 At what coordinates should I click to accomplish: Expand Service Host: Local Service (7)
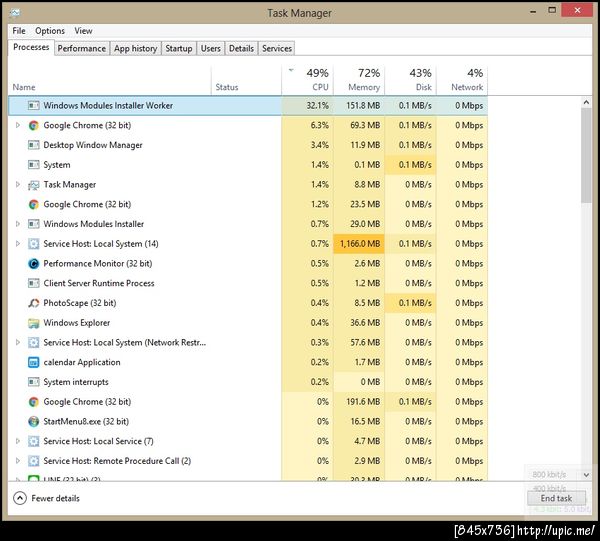tap(18, 441)
